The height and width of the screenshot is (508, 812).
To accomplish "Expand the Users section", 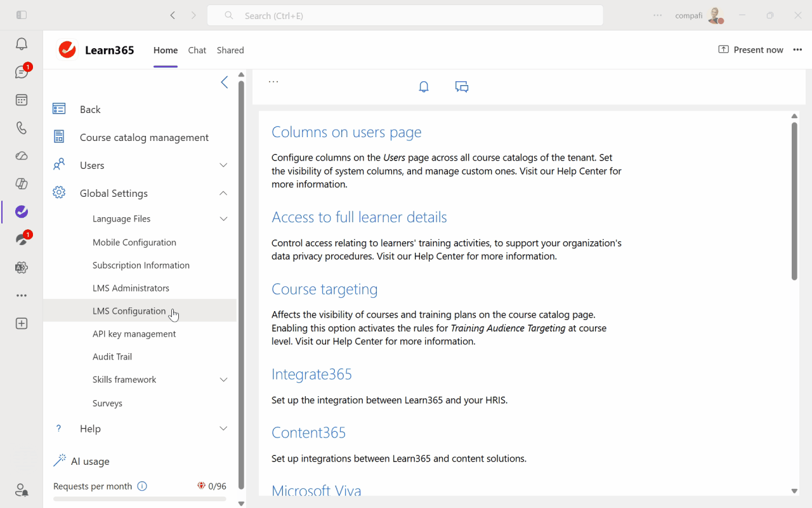I will coord(223,164).
